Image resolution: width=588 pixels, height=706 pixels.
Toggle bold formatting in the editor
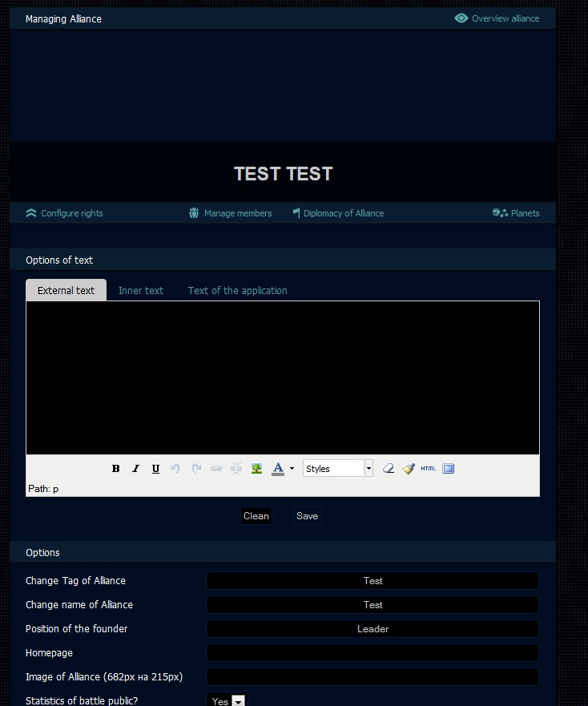(115, 469)
